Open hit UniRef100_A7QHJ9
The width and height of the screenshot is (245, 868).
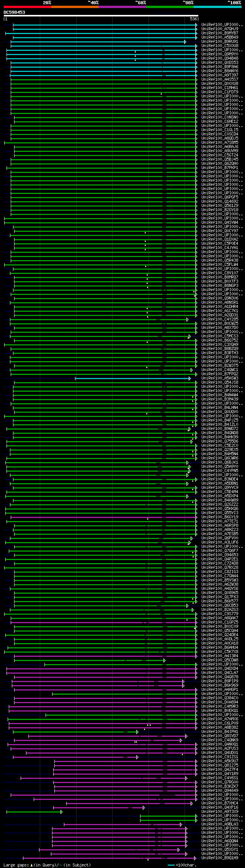pos(220,29)
